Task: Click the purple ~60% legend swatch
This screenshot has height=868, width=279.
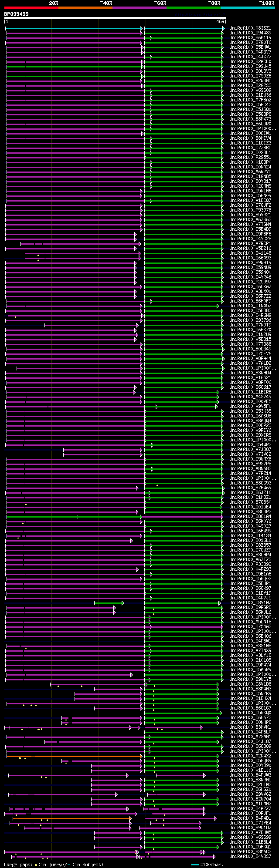Action: click(139, 8)
